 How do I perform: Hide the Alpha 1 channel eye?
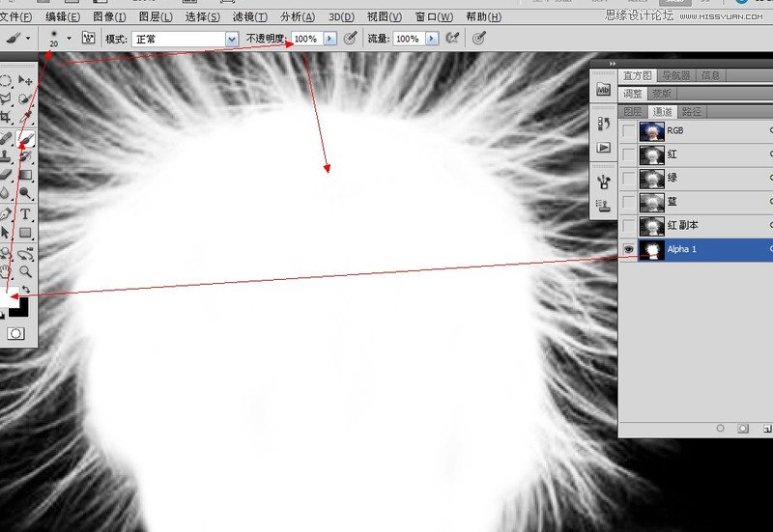(x=629, y=249)
